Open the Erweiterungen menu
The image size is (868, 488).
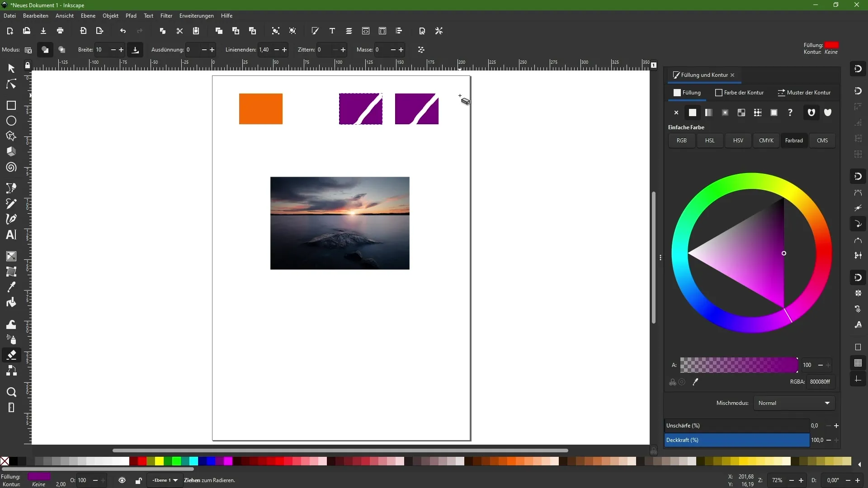(x=196, y=16)
